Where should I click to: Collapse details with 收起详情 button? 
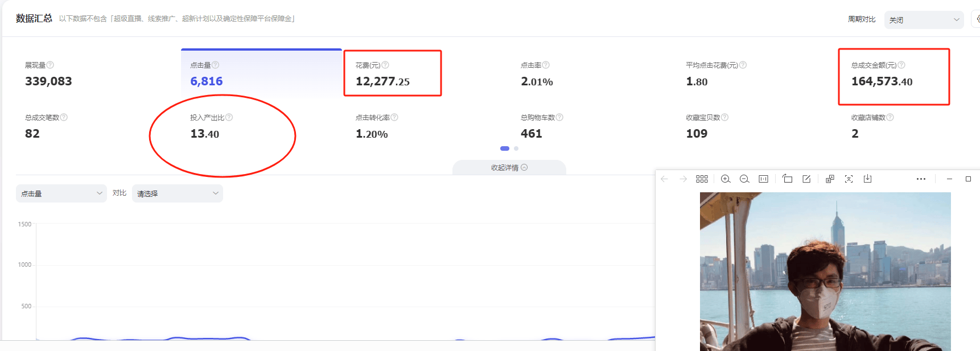[x=509, y=168]
